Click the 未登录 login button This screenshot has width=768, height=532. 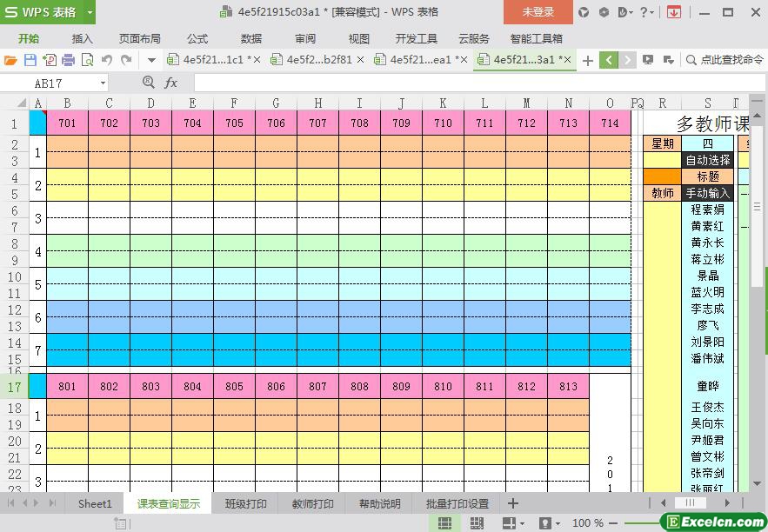538,12
